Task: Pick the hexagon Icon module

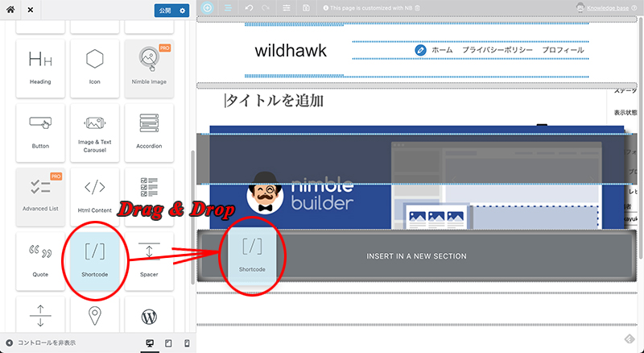Action: coord(95,68)
